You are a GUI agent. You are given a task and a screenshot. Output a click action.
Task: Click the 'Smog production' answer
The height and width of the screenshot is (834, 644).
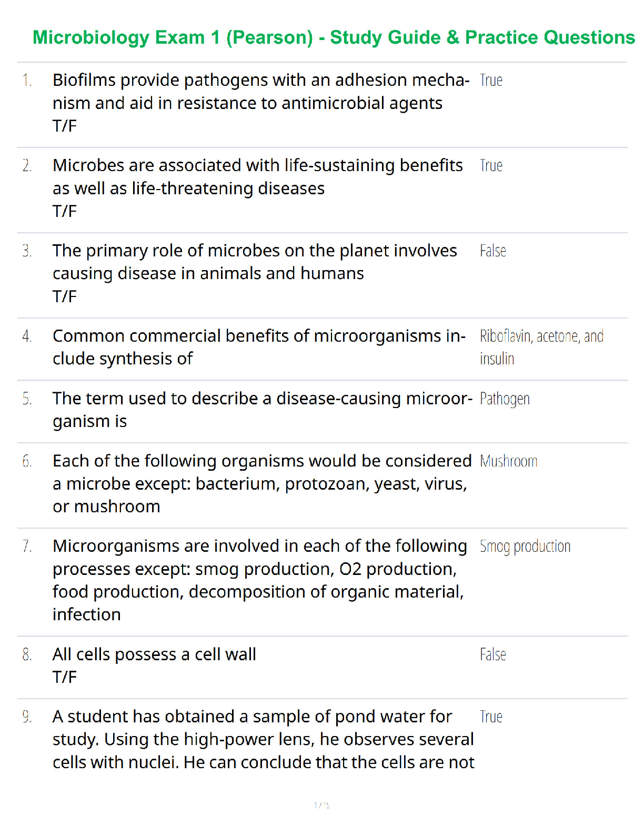coord(525,547)
